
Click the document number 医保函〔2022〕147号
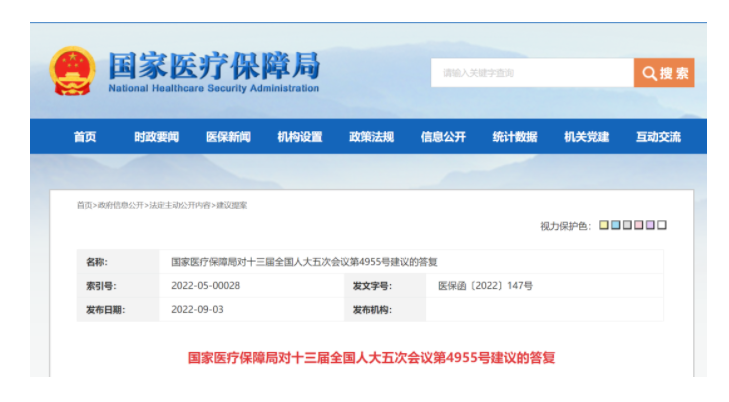point(485,285)
